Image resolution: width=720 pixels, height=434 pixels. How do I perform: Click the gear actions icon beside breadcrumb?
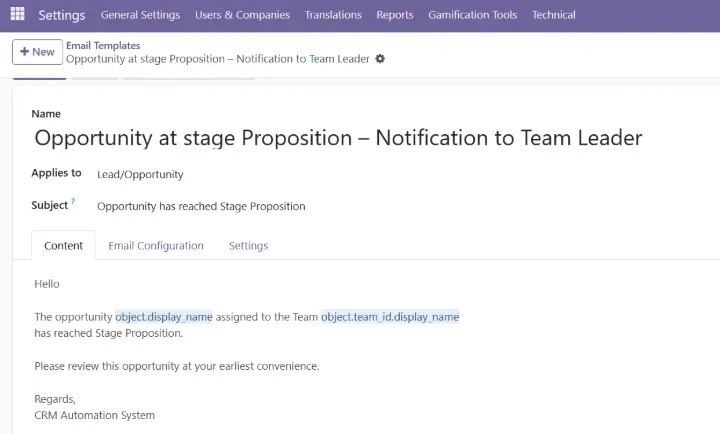(x=380, y=59)
